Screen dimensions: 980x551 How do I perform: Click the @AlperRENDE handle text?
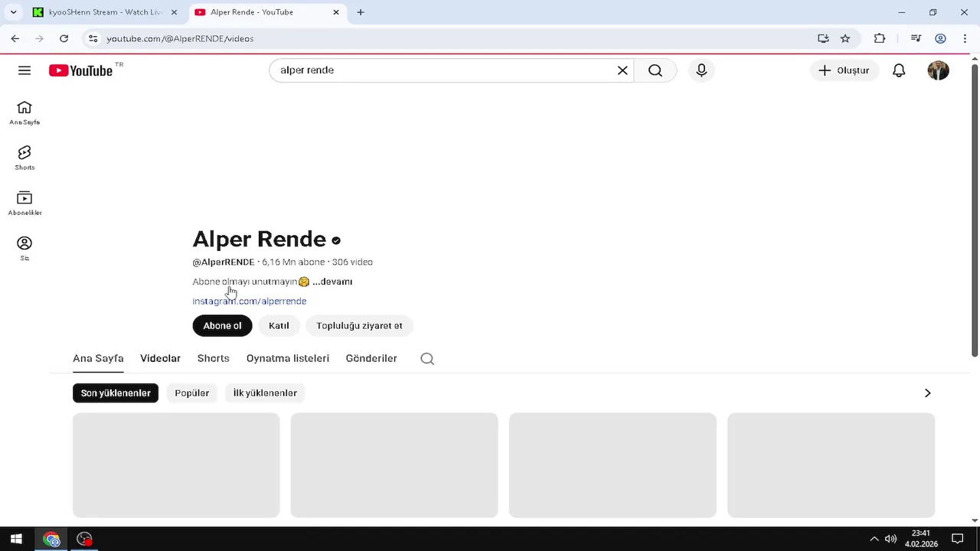pos(224,262)
